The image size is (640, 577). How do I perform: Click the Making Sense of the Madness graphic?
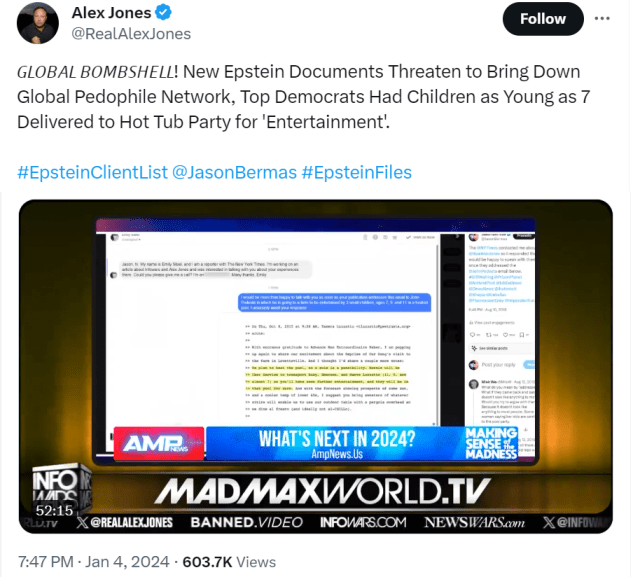pos(491,444)
